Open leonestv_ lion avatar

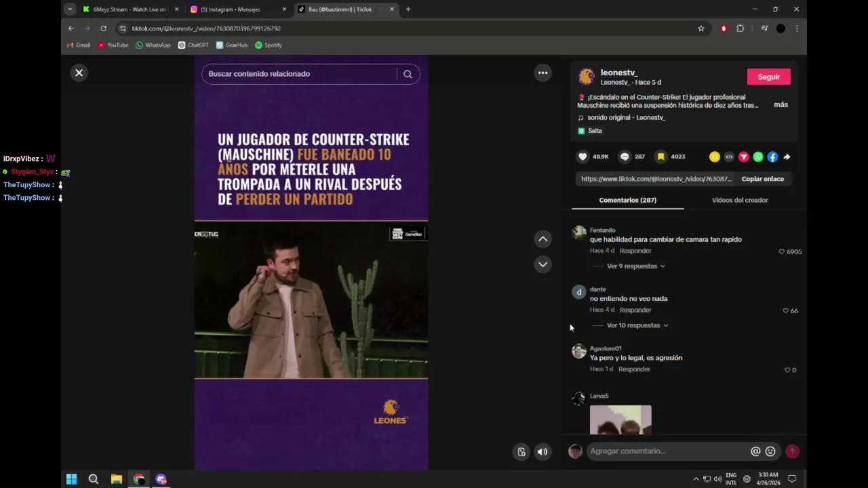(586, 77)
